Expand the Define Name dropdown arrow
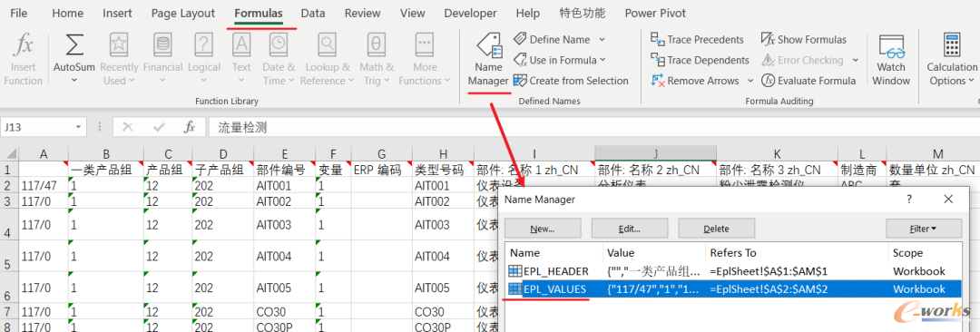The width and height of the screenshot is (980, 332). pyautogui.click(x=602, y=39)
